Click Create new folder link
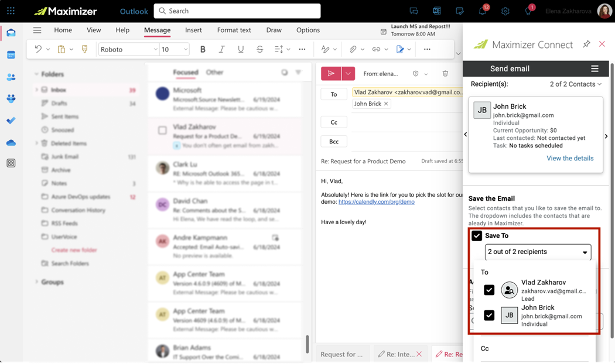The image size is (615, 364). [74, 250]
